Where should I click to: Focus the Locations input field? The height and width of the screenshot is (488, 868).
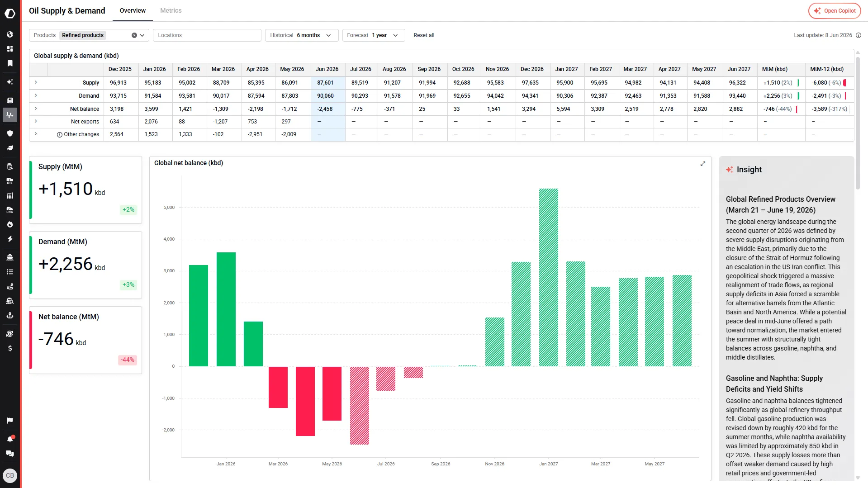click(x=207, y=35)
